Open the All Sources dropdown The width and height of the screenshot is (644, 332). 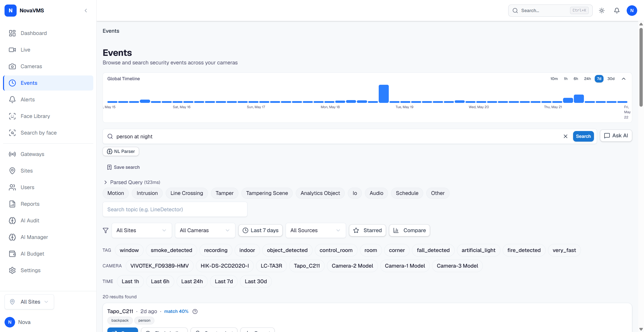[316, 230]
